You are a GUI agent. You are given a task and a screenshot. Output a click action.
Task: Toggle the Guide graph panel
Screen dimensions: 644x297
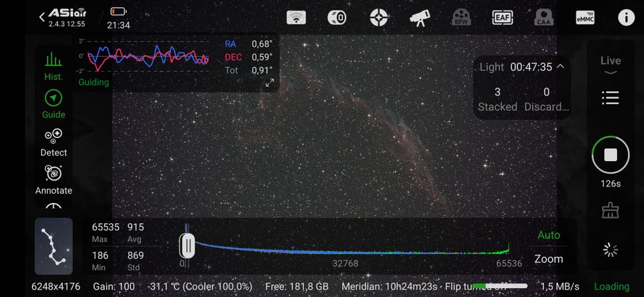point(54,105)
